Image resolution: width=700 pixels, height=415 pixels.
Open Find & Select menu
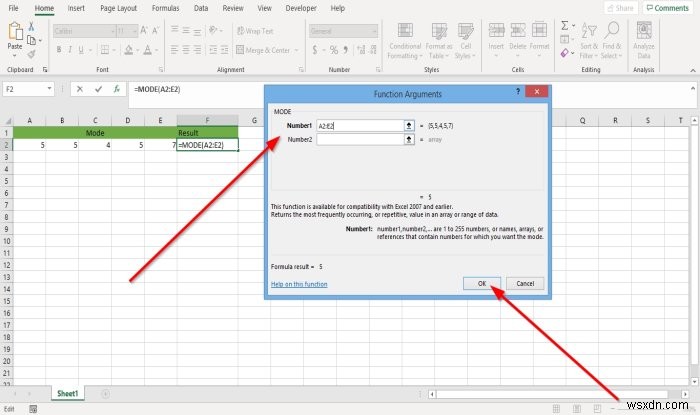pos(611,41)
